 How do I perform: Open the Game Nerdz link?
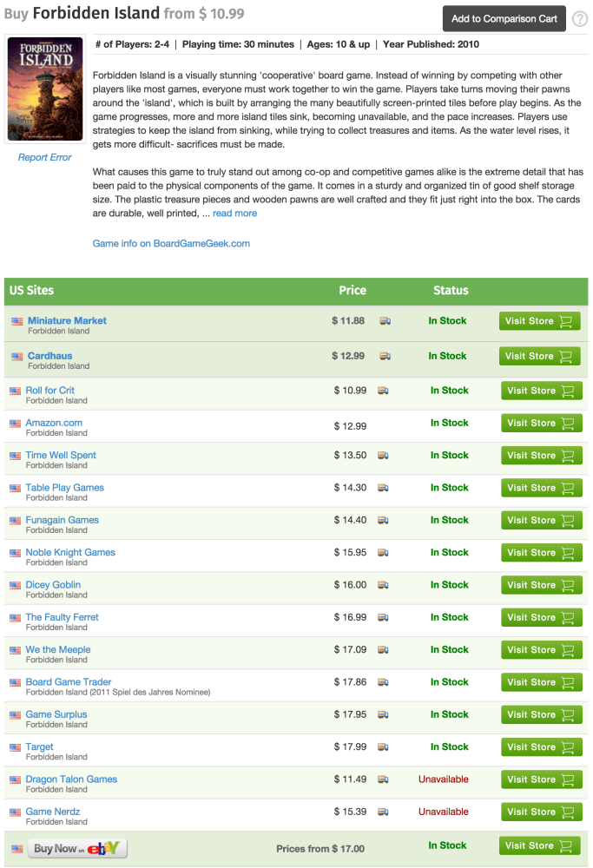(53, 812)
